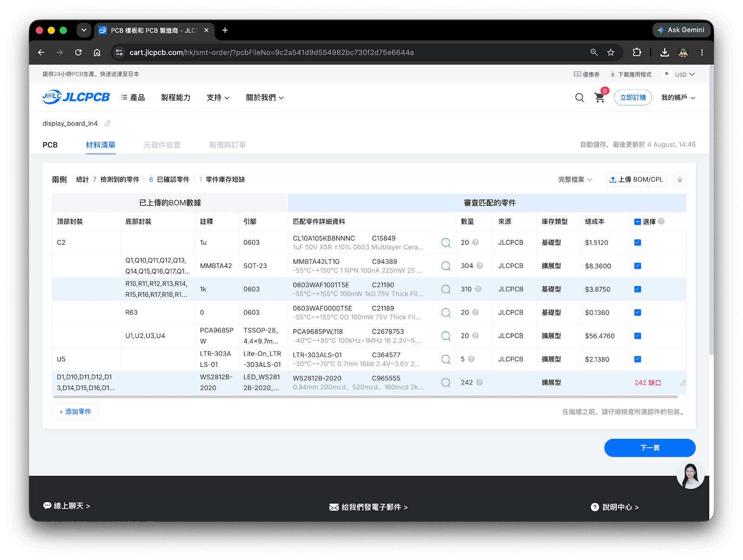This screenshot has height=560, width=743.
Task: Open quantity help for the 310 quantity
Action: (478, 289)
